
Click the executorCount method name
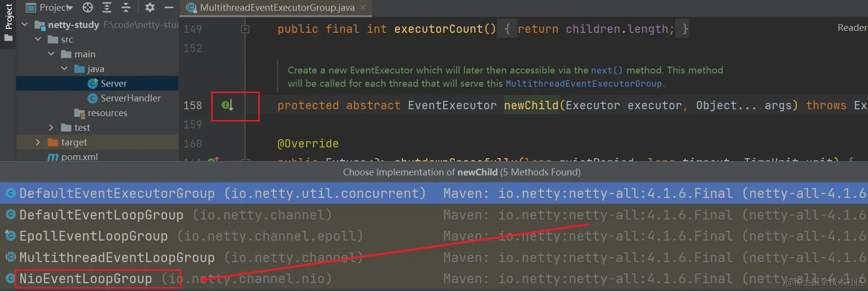point(439,29)
